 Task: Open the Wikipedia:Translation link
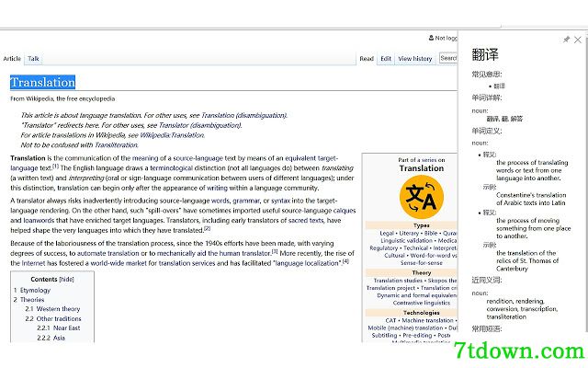[x=172, y=135]
